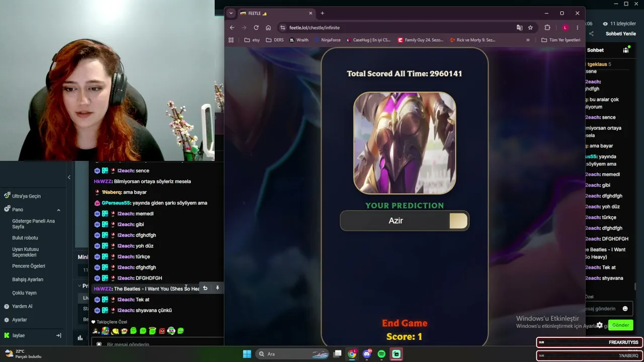Click the End Game button
This screenshot has height=362, width=644.
pyautogui.click(x=405, y=323)
